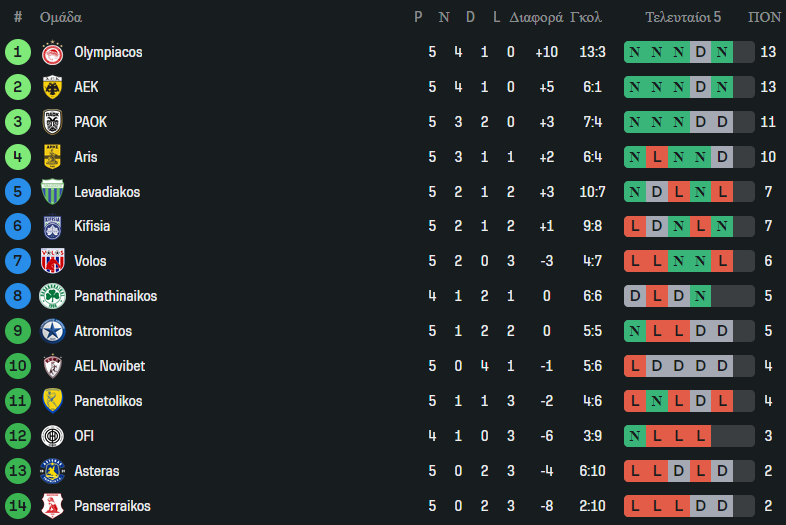Click the Τελευταίοι 5 column header
The width and height of the screenshot is (786, 525).
[683, 18]
